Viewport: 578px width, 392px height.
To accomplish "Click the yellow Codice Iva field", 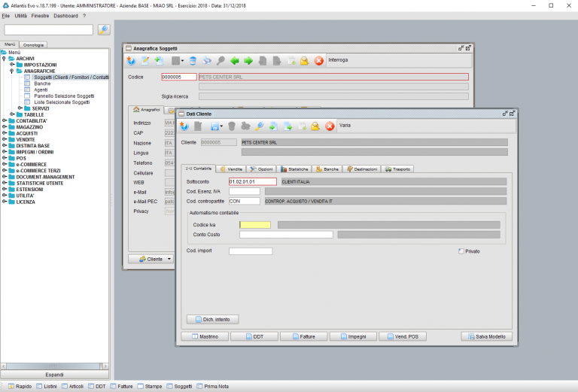I will [255, 225].
